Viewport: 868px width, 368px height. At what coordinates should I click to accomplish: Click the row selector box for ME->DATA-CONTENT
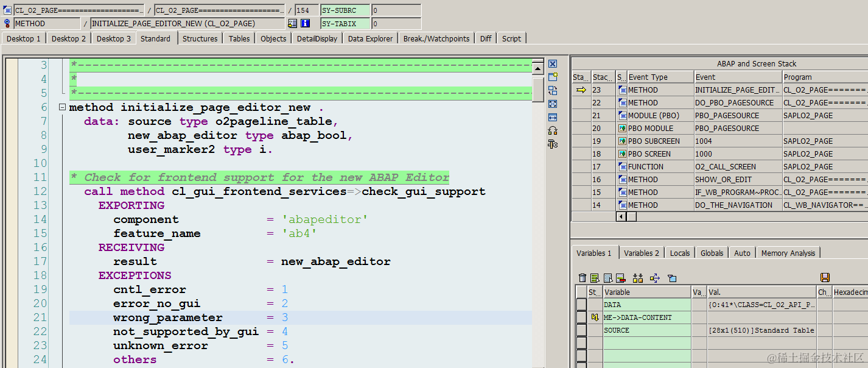click(x=582, y=317)
